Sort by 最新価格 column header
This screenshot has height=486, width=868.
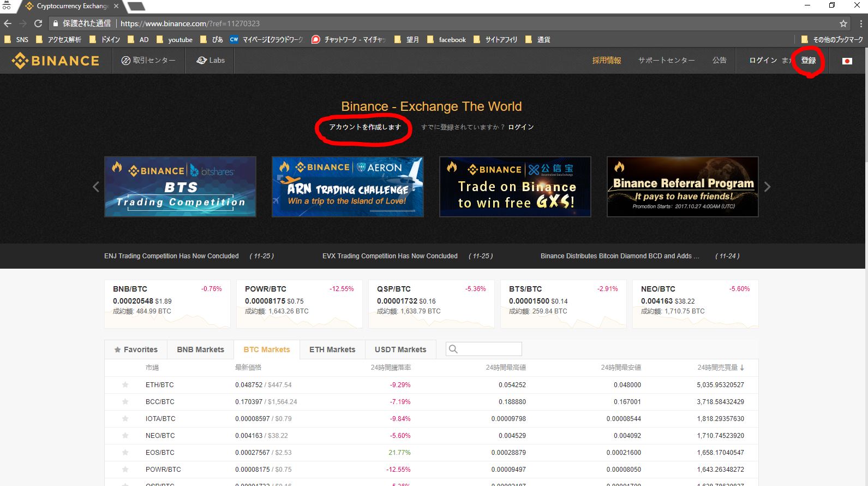pyautogui.click(x=248, y=368)
